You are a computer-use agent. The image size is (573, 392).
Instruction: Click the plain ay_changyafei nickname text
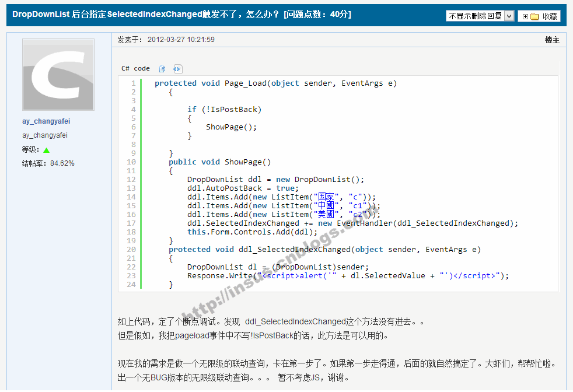pos(45,135)
